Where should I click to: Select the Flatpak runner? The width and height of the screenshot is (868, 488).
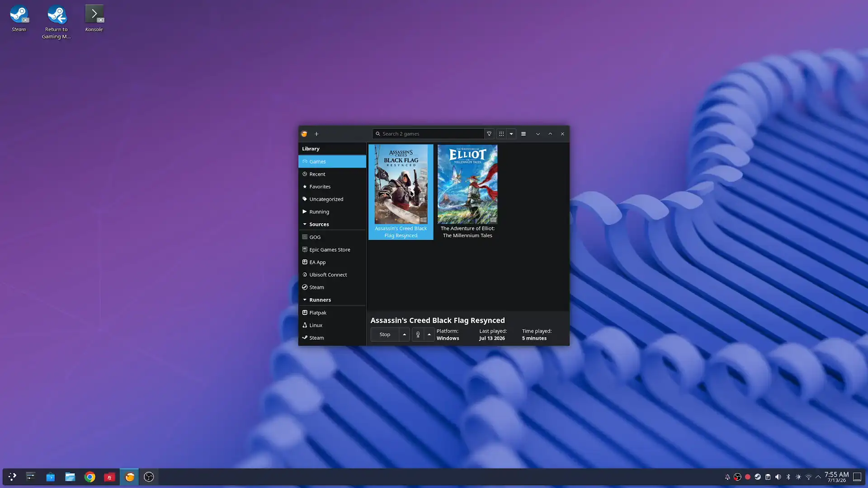click(x=332, y=313)
